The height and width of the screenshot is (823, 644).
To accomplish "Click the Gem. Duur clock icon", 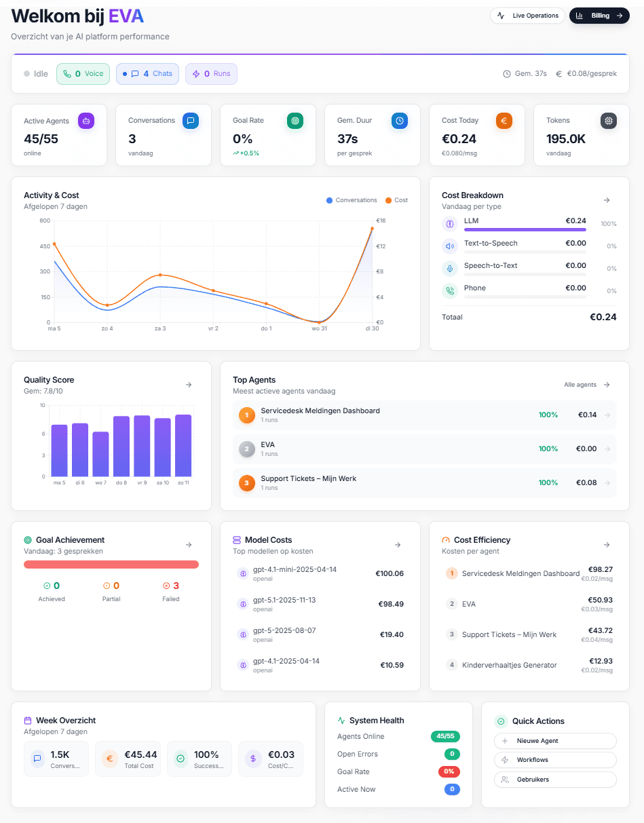I will point(400,121).
